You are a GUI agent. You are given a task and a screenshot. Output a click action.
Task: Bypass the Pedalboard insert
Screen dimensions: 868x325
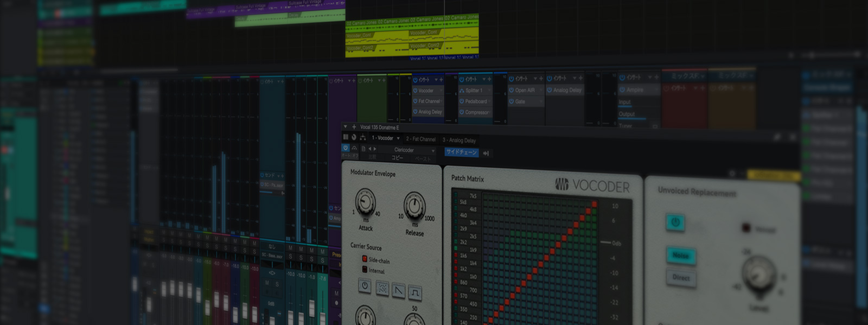tap(462, 101)
